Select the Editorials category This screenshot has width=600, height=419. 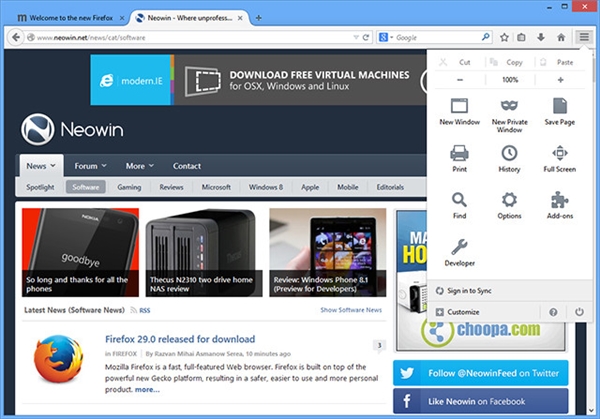coord(390,187)
